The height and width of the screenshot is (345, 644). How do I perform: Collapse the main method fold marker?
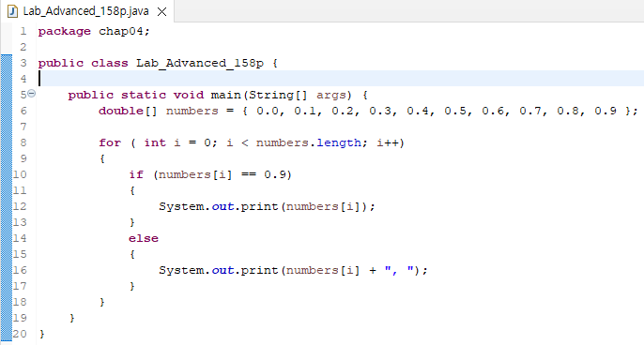click(x=32, y=94)
